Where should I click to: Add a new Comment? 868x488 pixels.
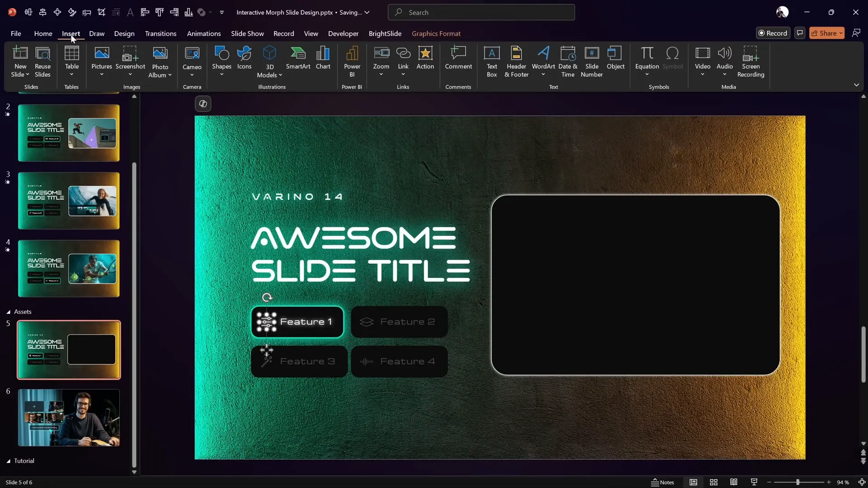tap(458, 58)
